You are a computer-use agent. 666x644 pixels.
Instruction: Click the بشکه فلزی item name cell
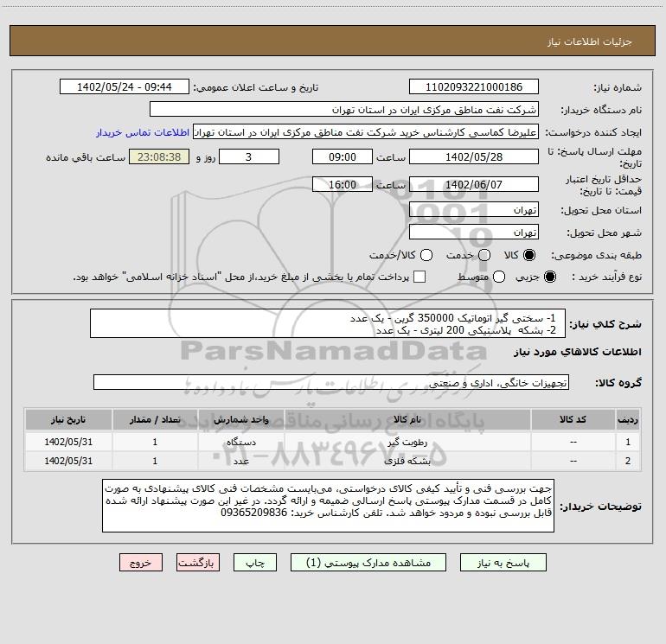pyautogui.click(x=407, y=461)
